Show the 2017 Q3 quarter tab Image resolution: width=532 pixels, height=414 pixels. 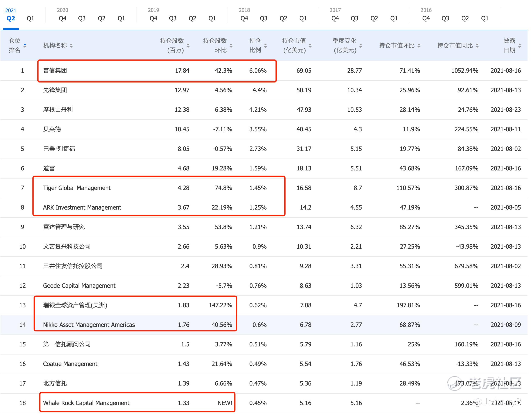pyautogui.click(x=355, y=18)
